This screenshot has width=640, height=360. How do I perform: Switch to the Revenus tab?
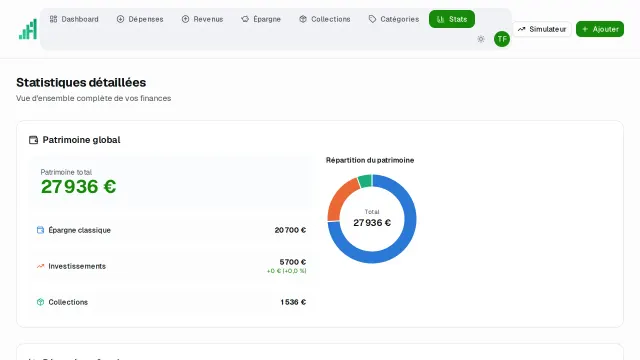click(202, 19)
